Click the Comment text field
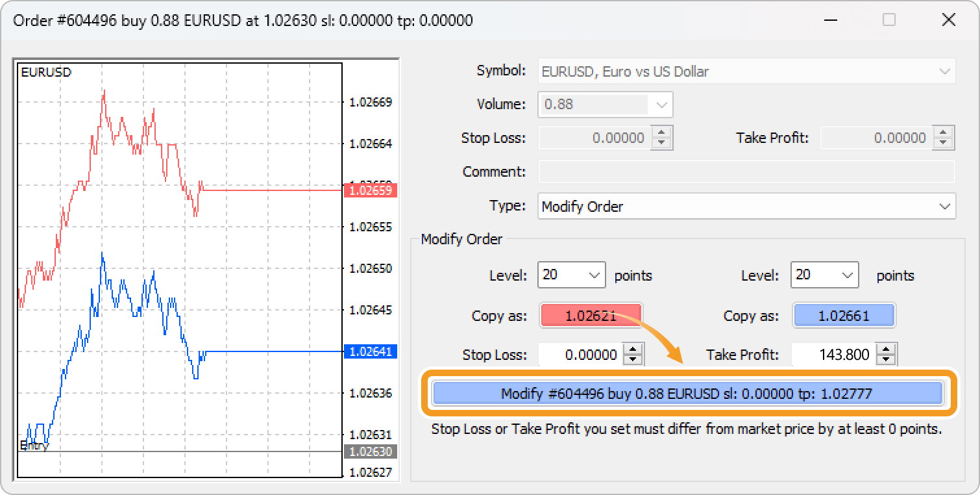 [746, 172]
